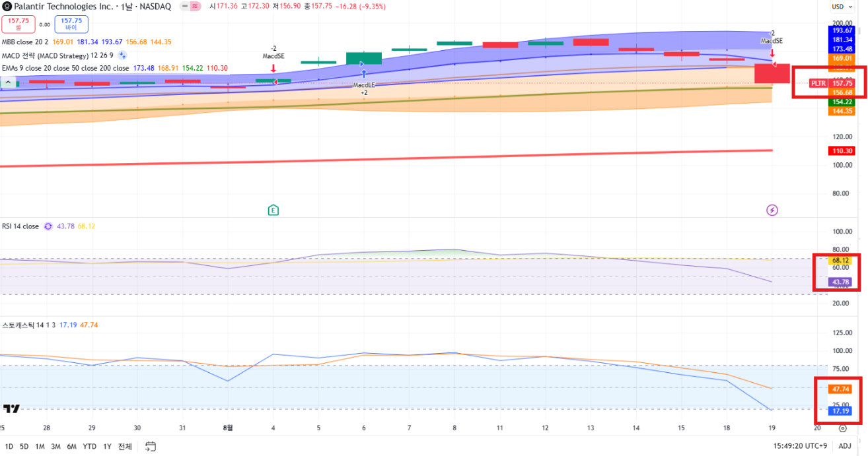The image size is (868, 456).
Task: Click the 15:49:20 clock display
Action: (x=789, y=446)
